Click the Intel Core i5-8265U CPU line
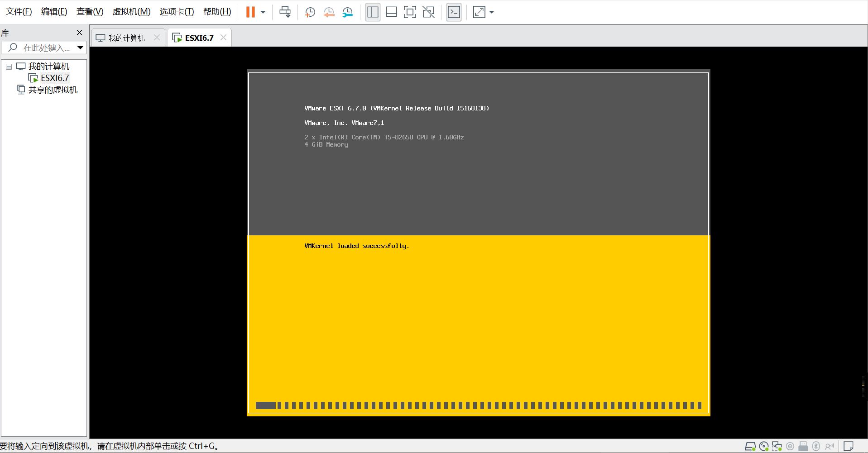This screenshot has height=453, width=868. (384, 137)
